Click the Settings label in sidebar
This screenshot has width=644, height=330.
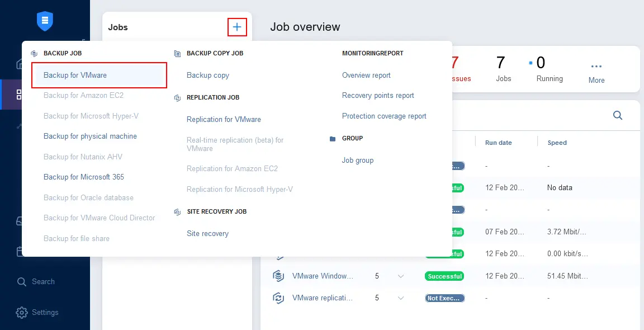[x=45, y=312]
